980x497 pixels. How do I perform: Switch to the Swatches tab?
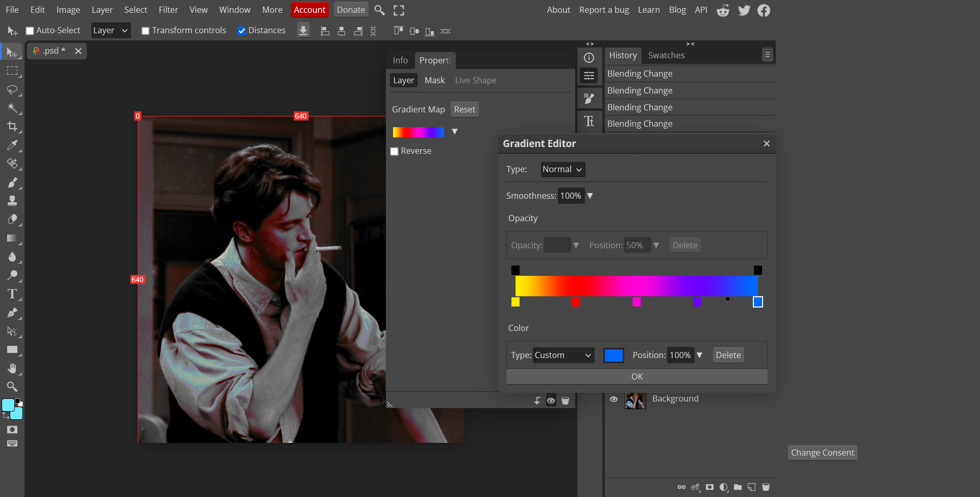666,55
